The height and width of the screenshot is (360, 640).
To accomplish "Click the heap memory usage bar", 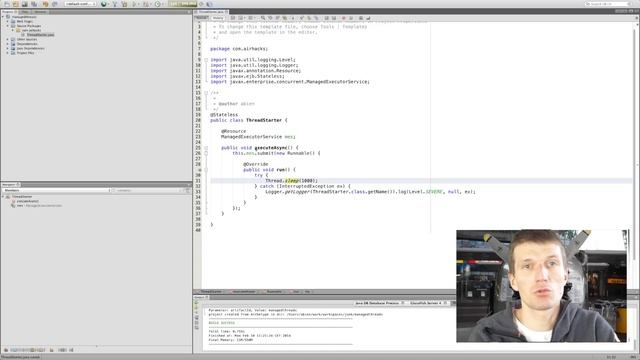I will pos(183,4).
